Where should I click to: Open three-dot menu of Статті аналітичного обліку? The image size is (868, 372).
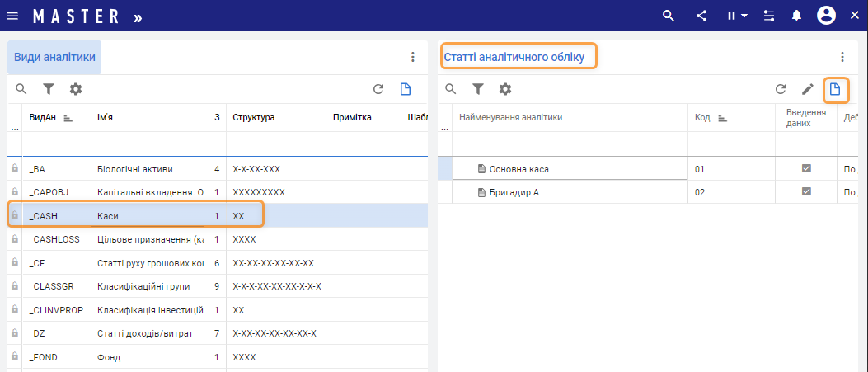point(842,57)
